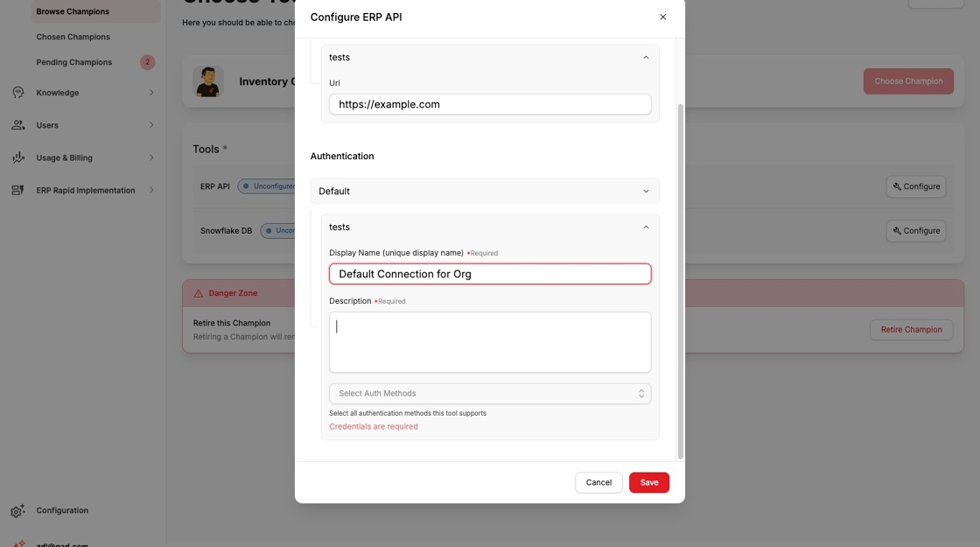980x547 pixels.
Task: Click the Credentials are required message
Action: click(x=373, y=426)
